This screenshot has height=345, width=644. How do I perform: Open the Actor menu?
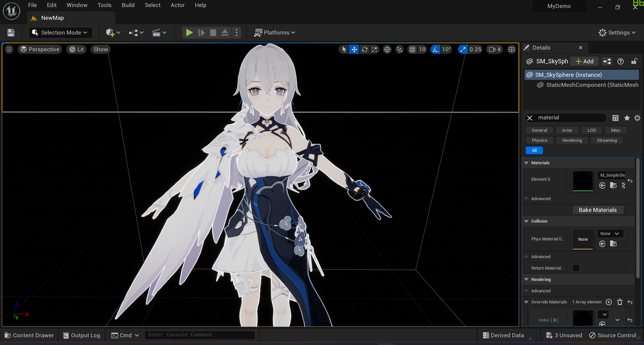[178, 5]
